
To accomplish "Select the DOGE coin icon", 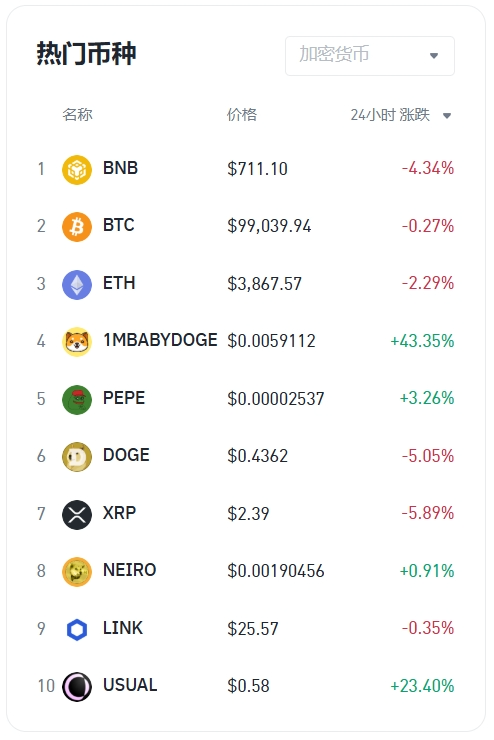I will click(77, 456).
